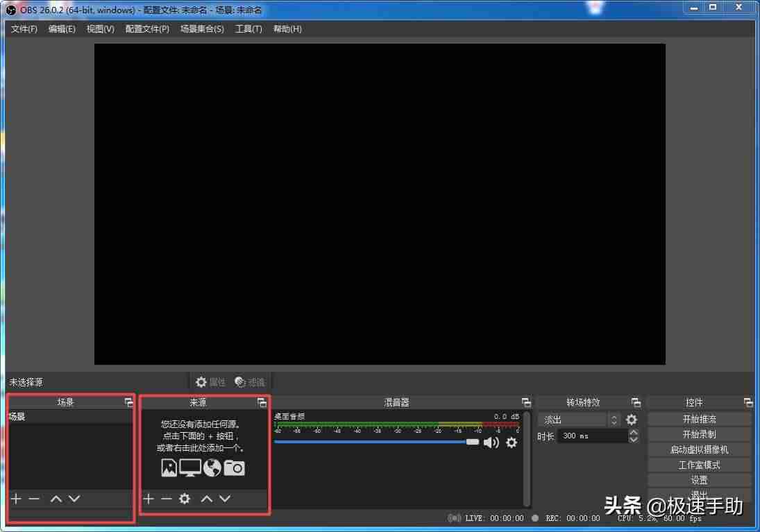The width and height of the screenshot is (760, 532).
Task: Increase transition 时长 with up stepper arrow
Action: pos(634,432)
